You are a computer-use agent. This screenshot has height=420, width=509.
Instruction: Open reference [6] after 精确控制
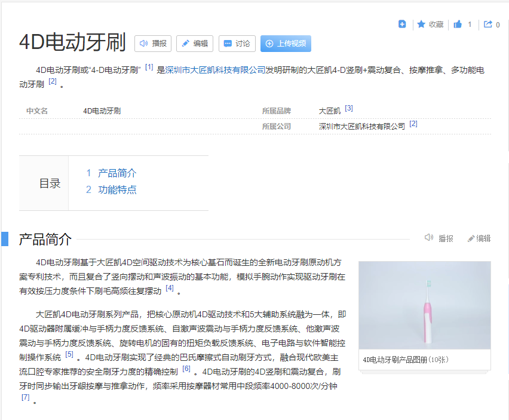(186, 369)
